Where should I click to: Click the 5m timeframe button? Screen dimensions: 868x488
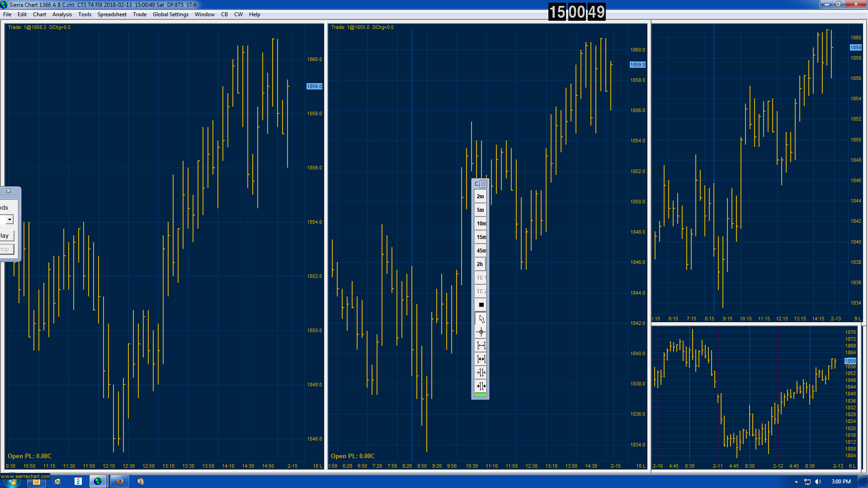480,210
